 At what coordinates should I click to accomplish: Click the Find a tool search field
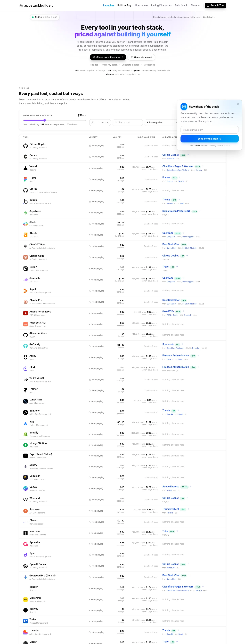point(128,123)
